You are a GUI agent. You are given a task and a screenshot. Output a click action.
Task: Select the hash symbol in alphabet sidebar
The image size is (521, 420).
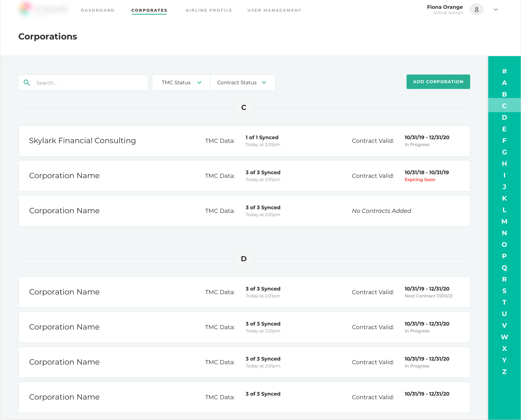[x=504, y=71]
